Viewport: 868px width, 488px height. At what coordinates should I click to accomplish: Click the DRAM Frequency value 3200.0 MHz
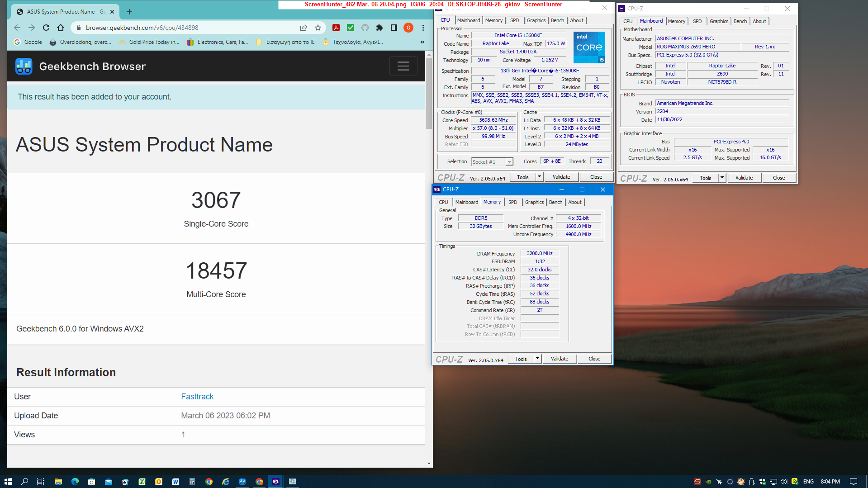[540, 254]
